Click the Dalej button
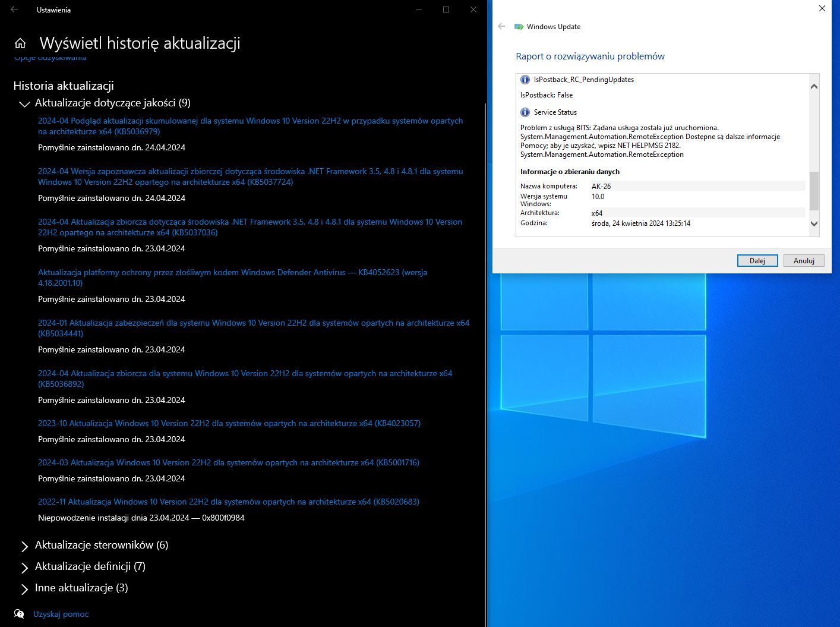Screen dimensions: 840x627 757,260
